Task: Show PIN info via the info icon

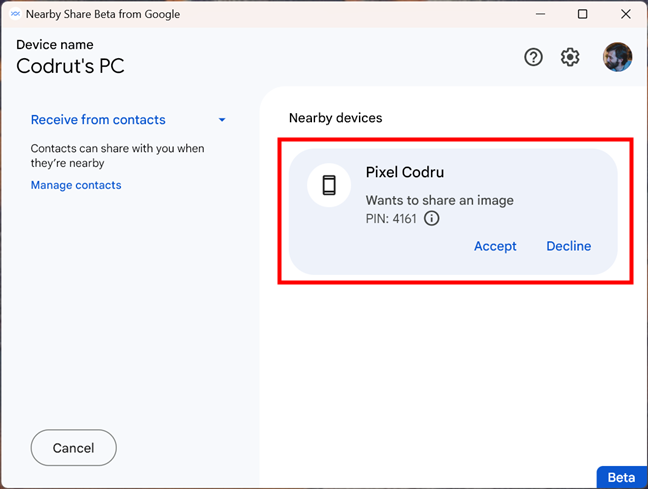Action: (432, 218)
